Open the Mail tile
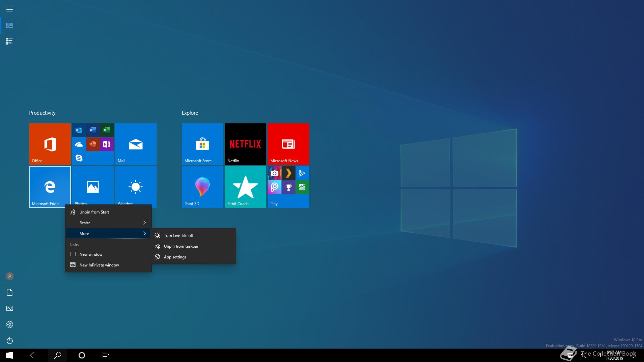Viewport: 644px width, 362px height. pyautogui.click(x=136, y=144)
